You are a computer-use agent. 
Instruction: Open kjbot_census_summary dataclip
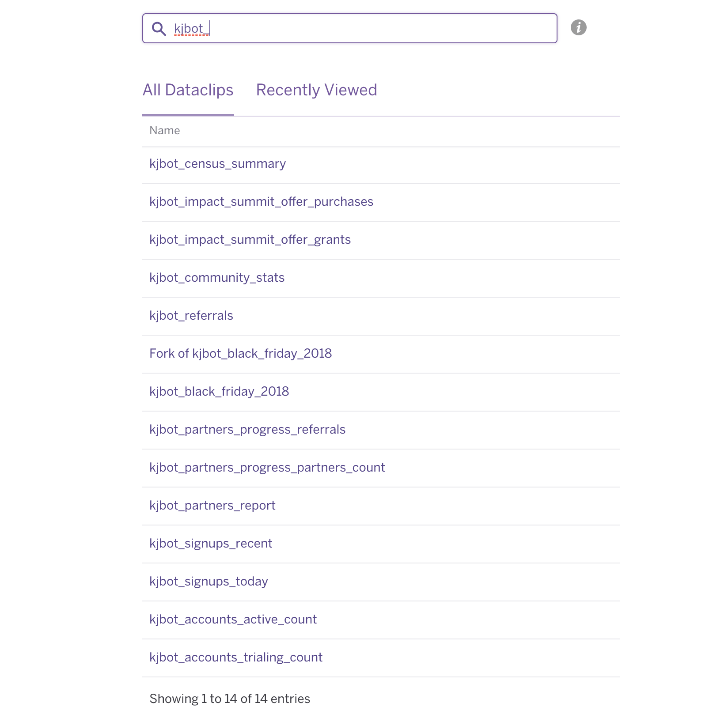pos(217,164)
